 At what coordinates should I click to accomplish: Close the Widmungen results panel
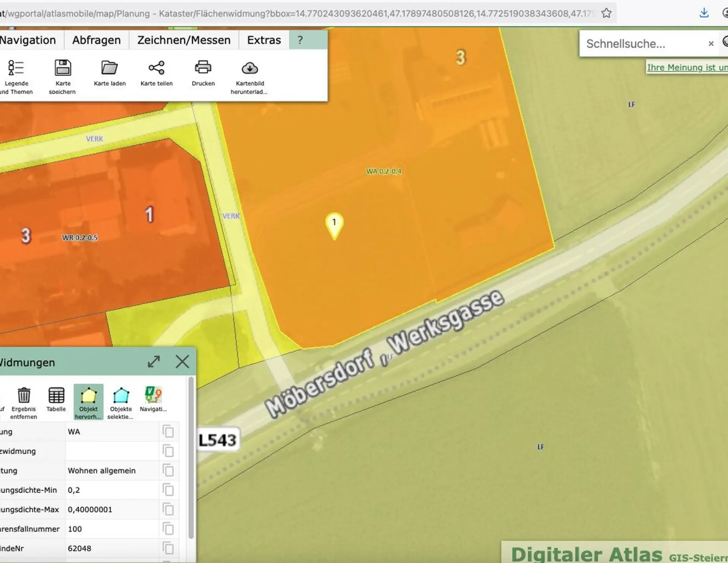(x=182, y=362)
